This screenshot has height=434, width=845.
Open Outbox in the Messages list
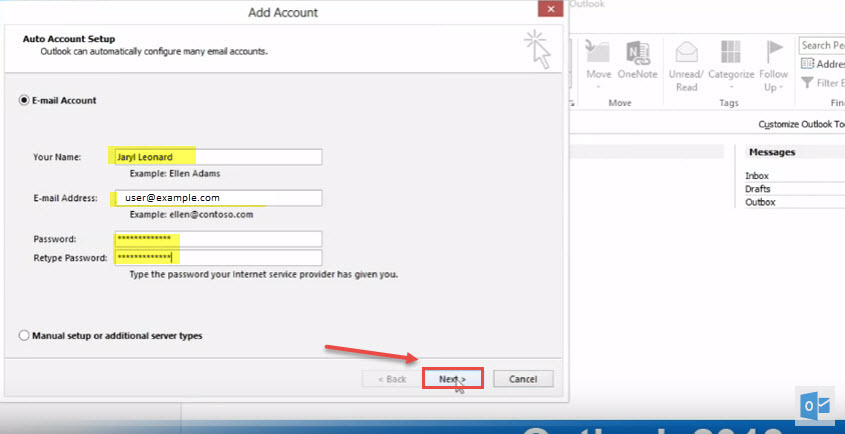pyautogui.click(x=760, y=202)
